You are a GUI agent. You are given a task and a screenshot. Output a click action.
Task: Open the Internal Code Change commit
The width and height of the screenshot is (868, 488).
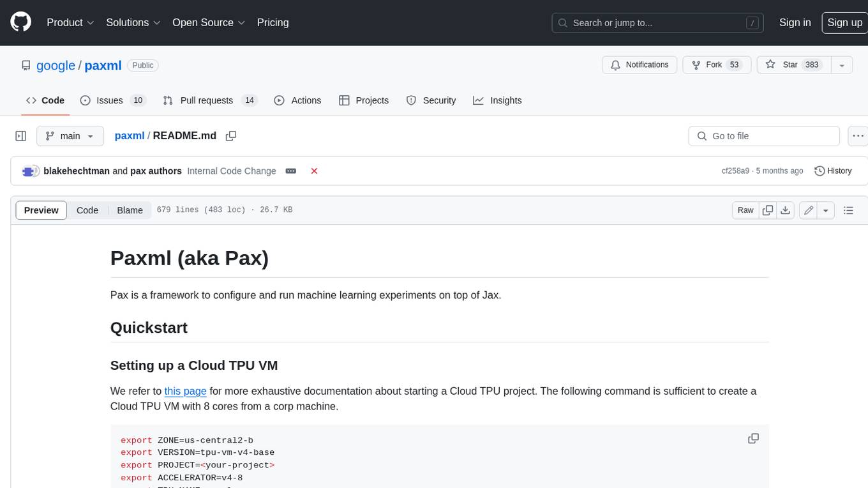pos(232,171)
